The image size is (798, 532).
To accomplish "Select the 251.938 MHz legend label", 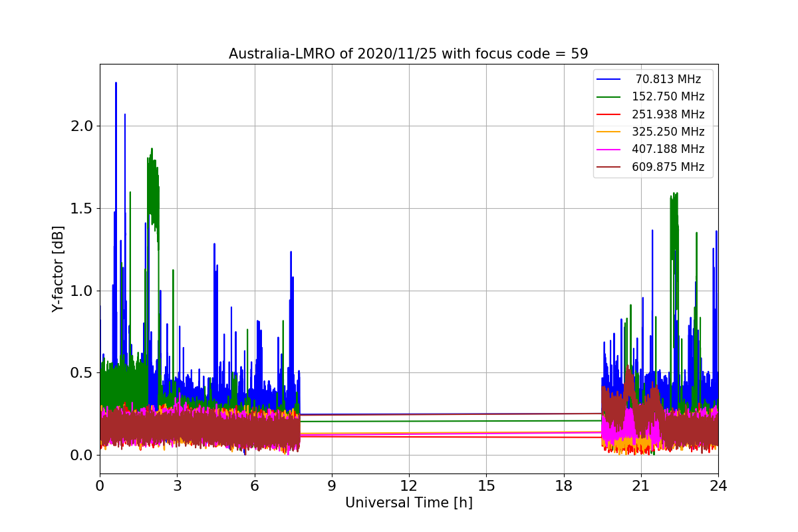I will tap(668, 114).
